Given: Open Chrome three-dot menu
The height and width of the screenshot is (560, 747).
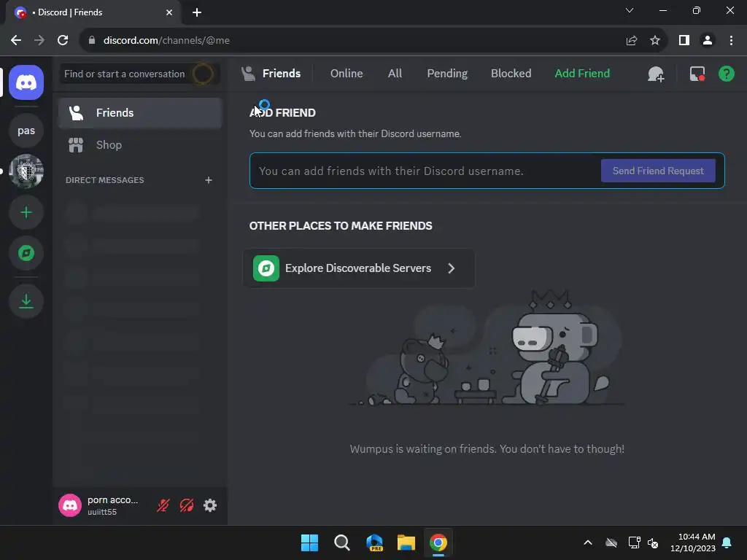Looking at the screenshot, I should (731, 41).
